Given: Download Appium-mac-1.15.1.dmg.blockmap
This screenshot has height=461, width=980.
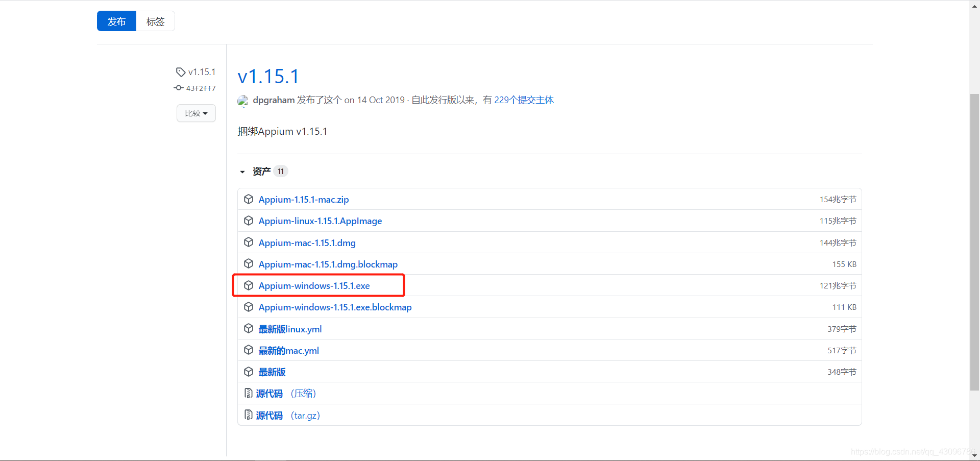Looking at the screenshot, I should click(x=328, y=264).
